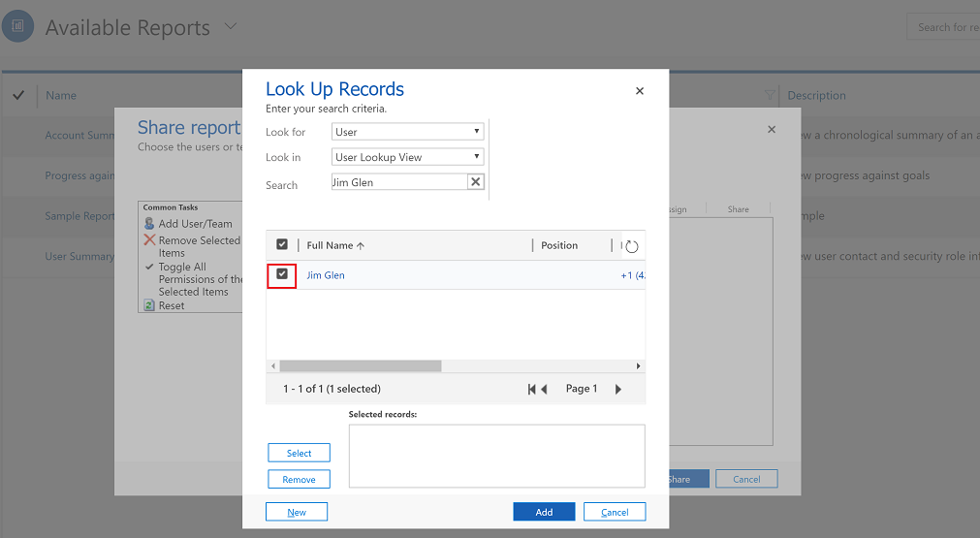Image resolution: width=980 pixels, height=538 pixels.
Task: Go to first page of results
Action: pos(532,389)
